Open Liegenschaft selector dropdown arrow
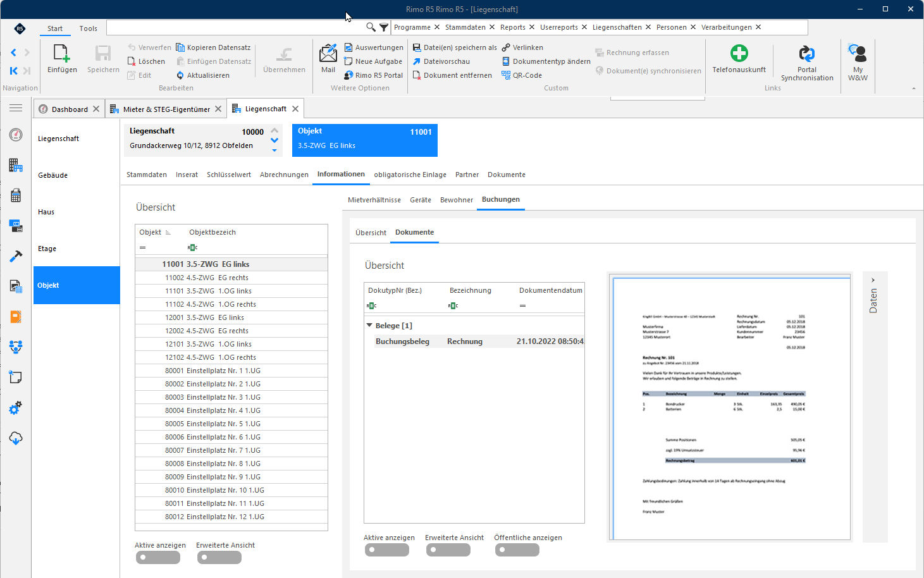This screenshot has width=924, height=578. click(x=274, y=151)
